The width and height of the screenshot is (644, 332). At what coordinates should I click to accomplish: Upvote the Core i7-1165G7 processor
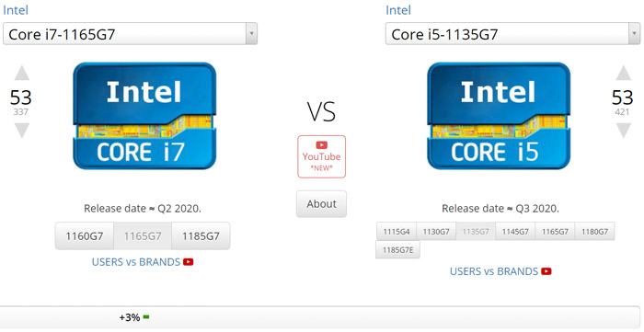[x=22, y=73]
